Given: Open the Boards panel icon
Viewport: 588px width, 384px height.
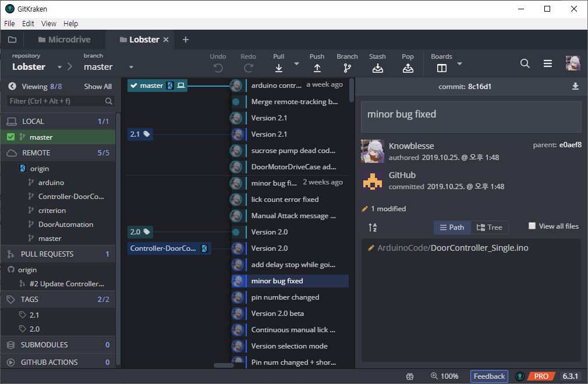Looking at the screenshot, I should 442,68.
